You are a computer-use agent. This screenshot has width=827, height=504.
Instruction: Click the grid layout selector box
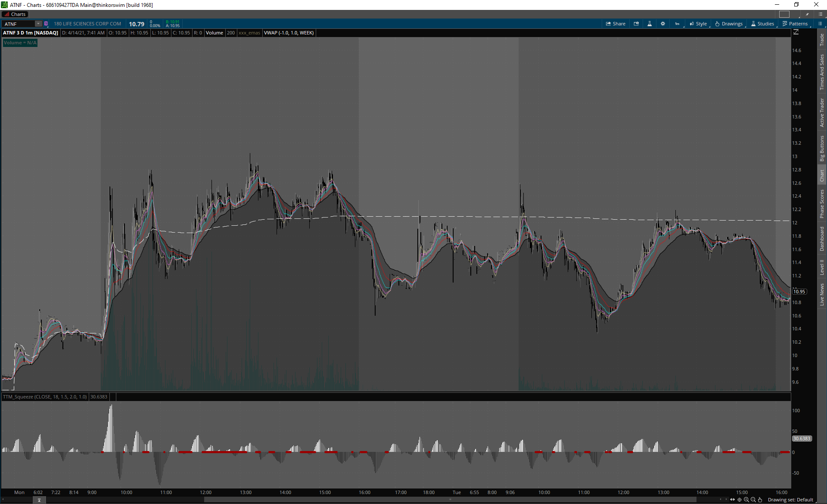(784, 14)
